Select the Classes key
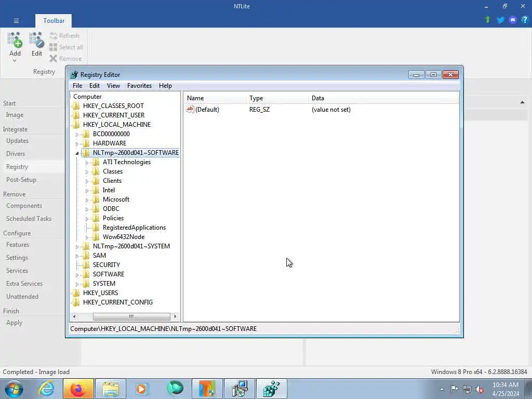Image resolution: width=532 pixels, height=399 pixels. coord(113,171)
